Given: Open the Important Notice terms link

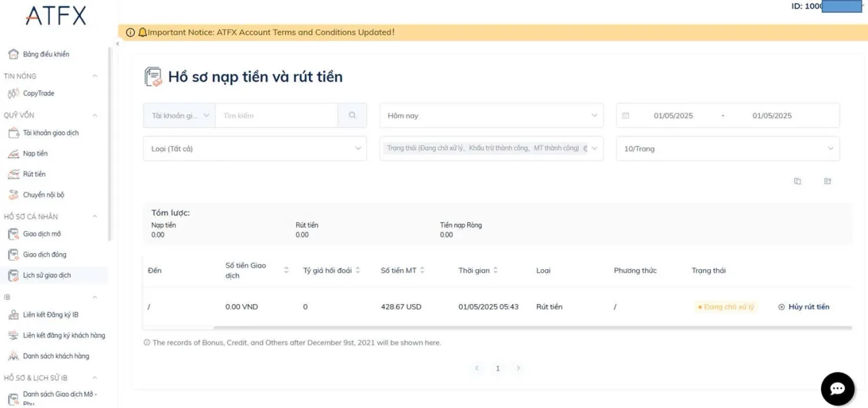Looking at the screenshot, I should (x=271, y=32).
